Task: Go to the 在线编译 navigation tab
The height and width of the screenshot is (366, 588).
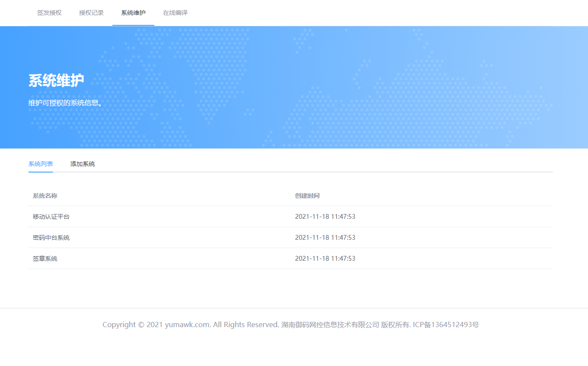Action: click(x=175, y=13)
